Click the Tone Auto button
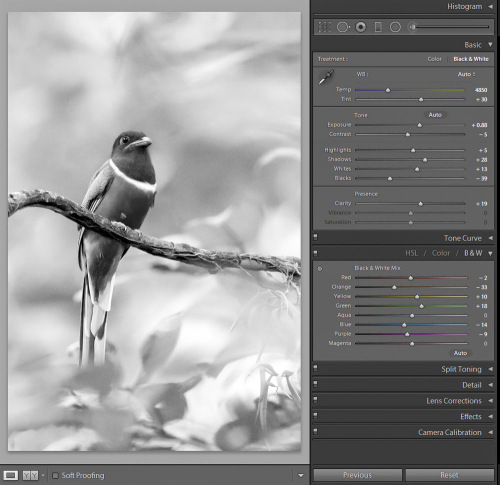500x485 pixels. [435, 115]
